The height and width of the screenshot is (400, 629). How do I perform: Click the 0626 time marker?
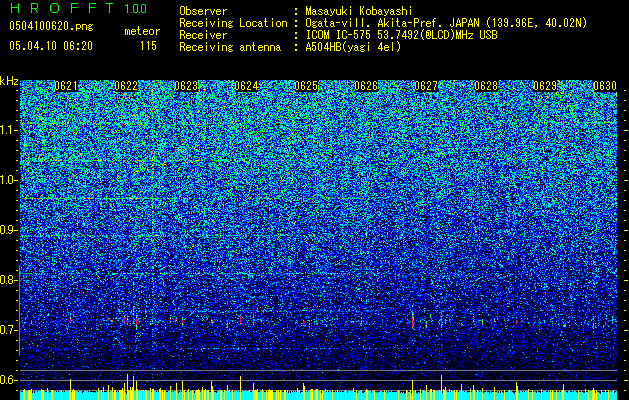click(x=366, y=86)
